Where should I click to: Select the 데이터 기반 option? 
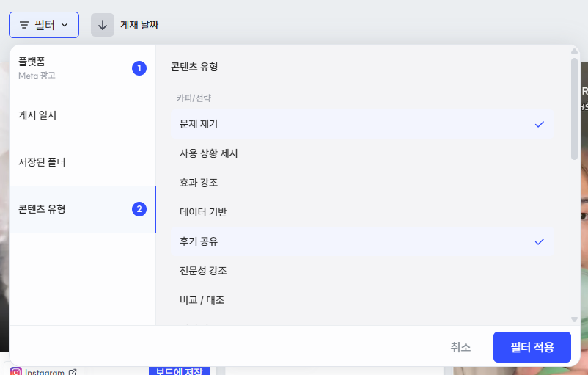362,211
